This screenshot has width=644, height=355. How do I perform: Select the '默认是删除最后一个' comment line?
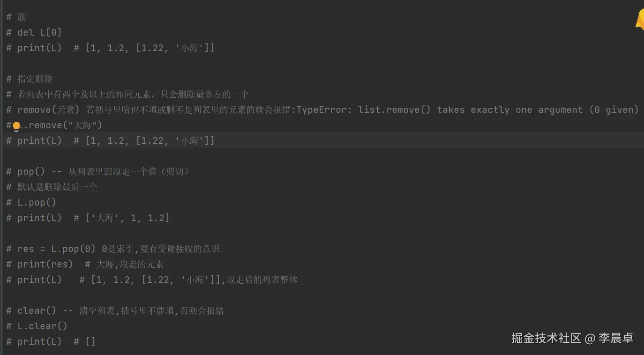point(57,187)
